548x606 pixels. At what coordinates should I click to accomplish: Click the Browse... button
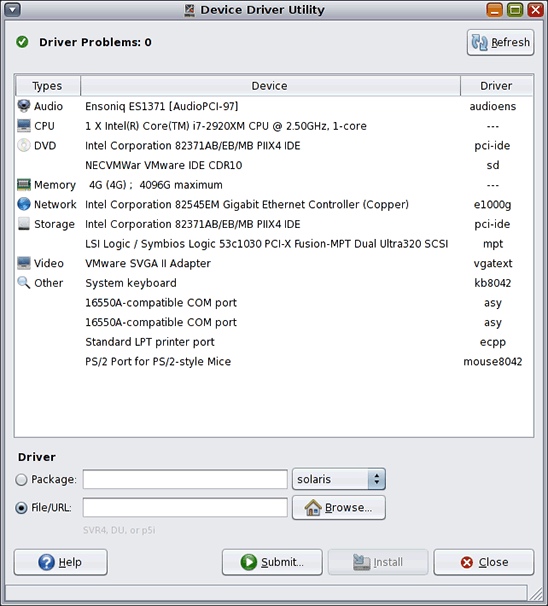coord(339,507)
